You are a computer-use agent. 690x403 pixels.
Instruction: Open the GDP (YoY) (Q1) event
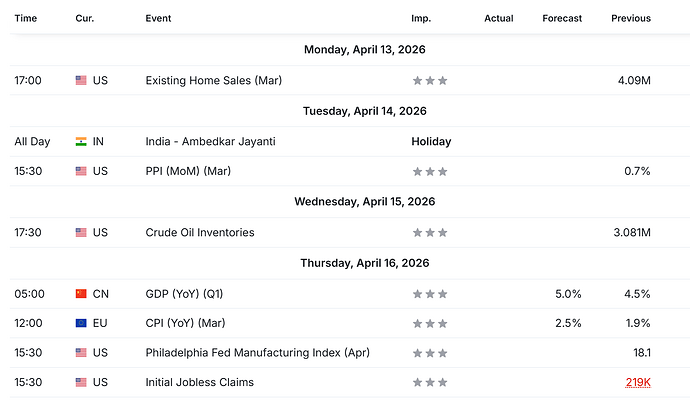(x=184, y=294)
